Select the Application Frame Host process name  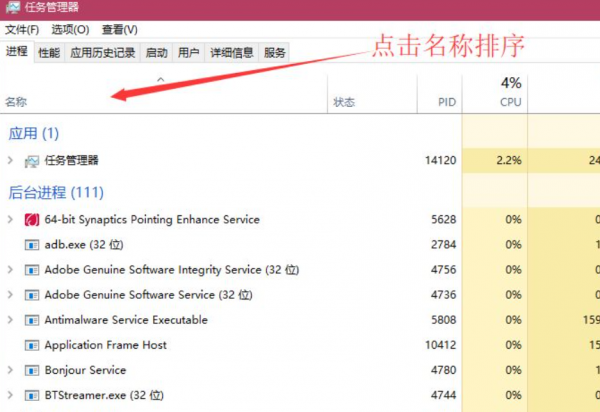coord(106,345)
